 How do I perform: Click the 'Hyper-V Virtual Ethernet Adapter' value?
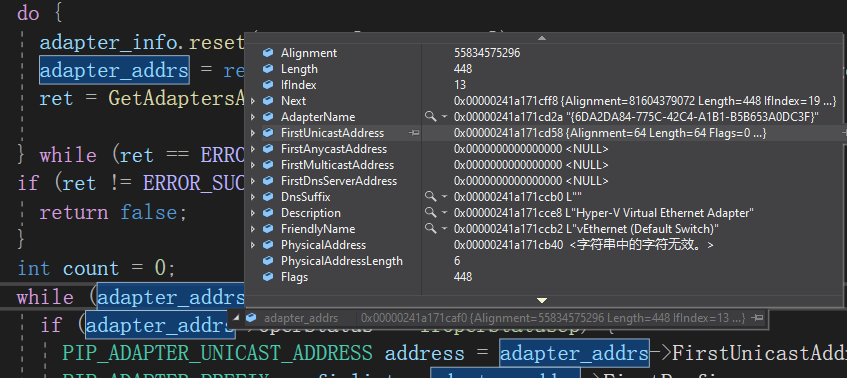pos(603,213)
